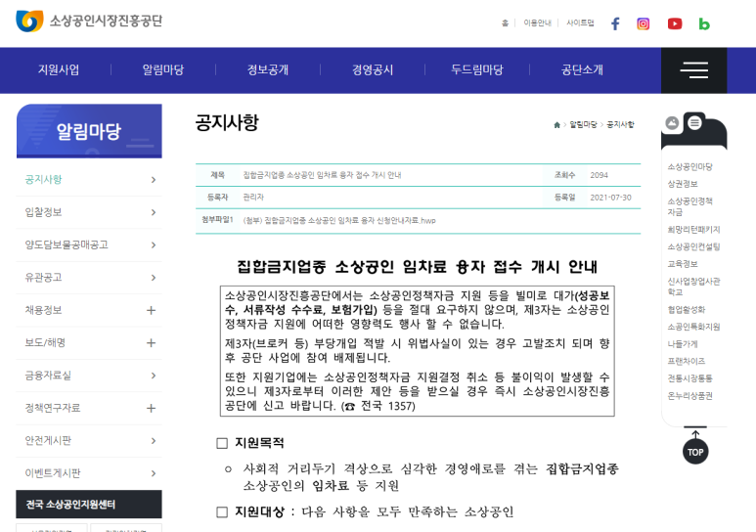Click 이용안내 utility link
The image size is (756, 532).
click(537, 22)
